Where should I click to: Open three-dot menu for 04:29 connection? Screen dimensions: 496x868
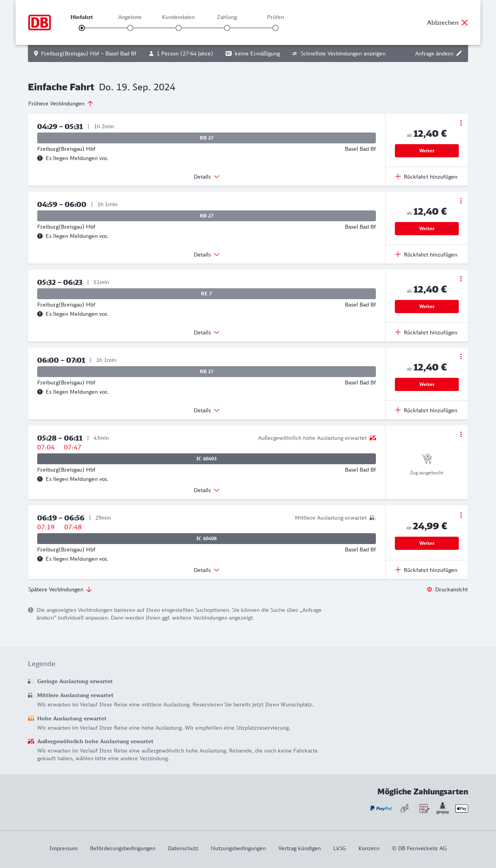pos(461,123)
